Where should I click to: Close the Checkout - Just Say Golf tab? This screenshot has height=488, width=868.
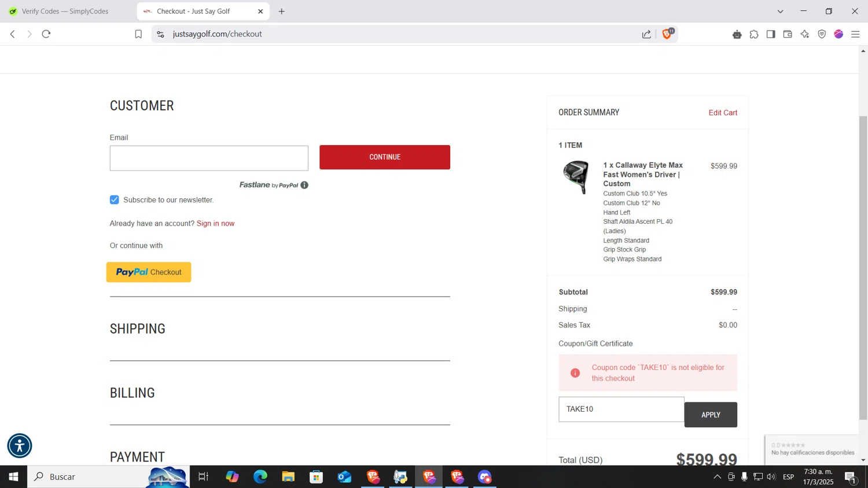click(x=260, y=11)
